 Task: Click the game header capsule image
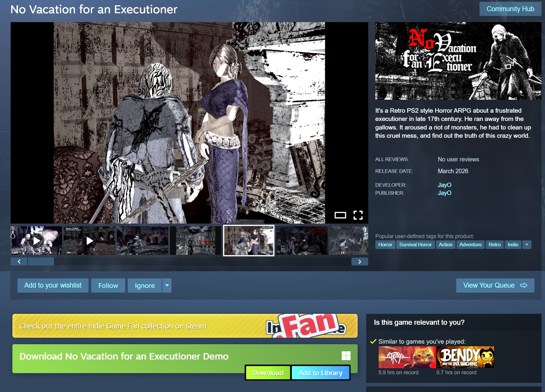tap(458, 61)
